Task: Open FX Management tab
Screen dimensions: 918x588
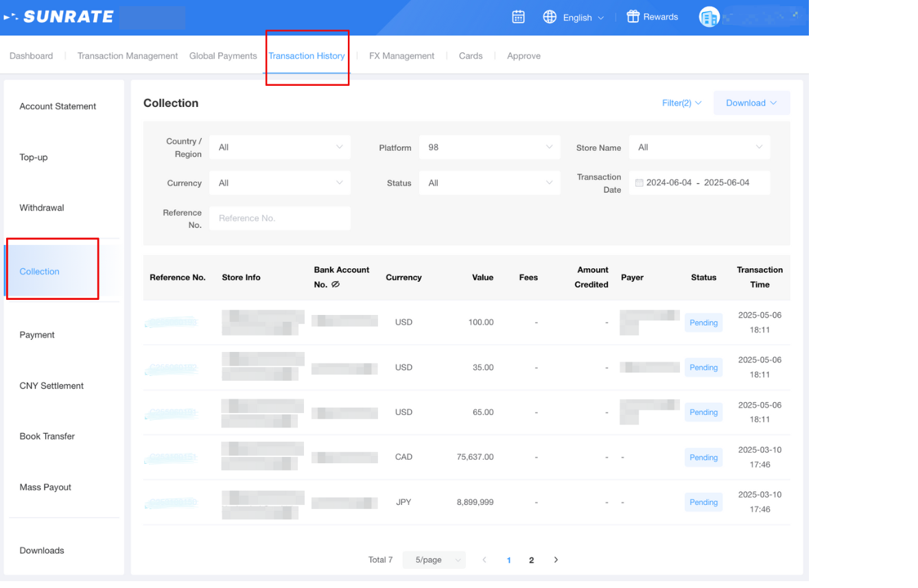Action: [402, 56]
